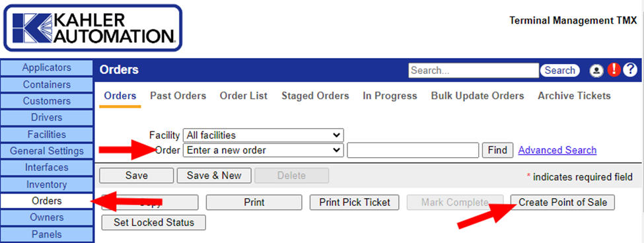Select Inventory from the sidebar
The height and width of the screenshot is (243, 644).
click(47, 185)
